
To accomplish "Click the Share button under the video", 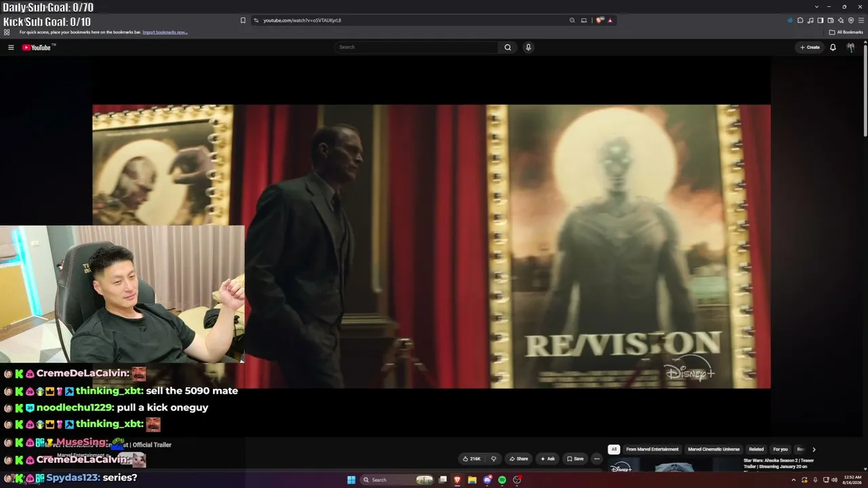I will pyautogui.click(x=519, y=459).
